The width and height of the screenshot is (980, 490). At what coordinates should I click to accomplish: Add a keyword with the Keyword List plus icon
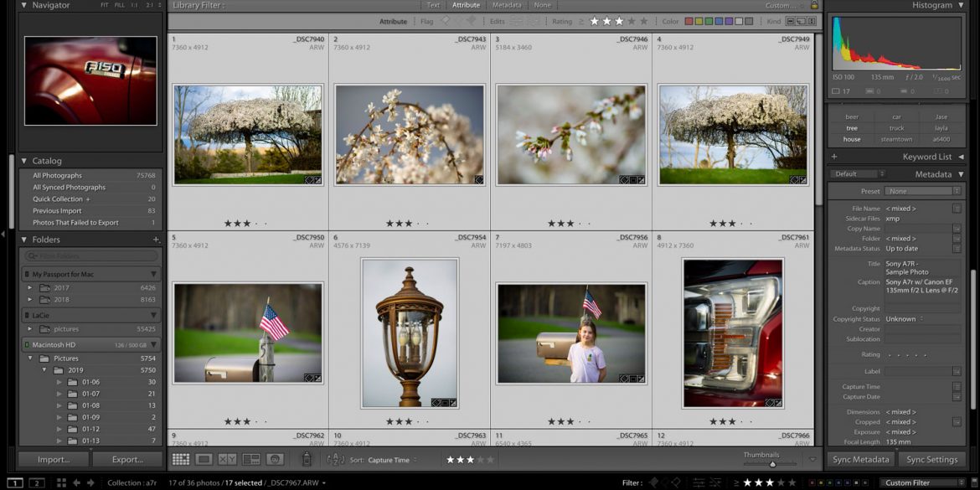[833, 157]
